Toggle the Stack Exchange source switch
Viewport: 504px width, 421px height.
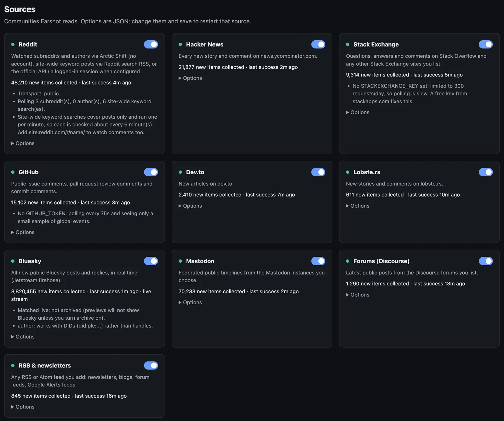pyautogui.click(x=486, y=44)
